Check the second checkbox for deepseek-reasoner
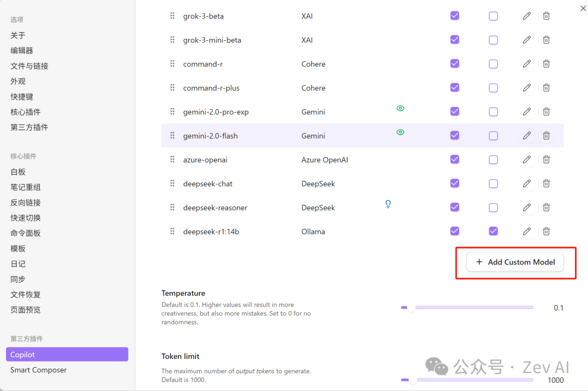 (493, 207)
